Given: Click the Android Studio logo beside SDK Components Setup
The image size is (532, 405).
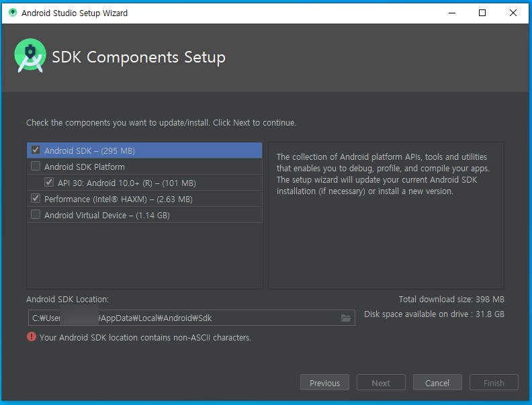Looking at the screenshot, I should 30,56.
